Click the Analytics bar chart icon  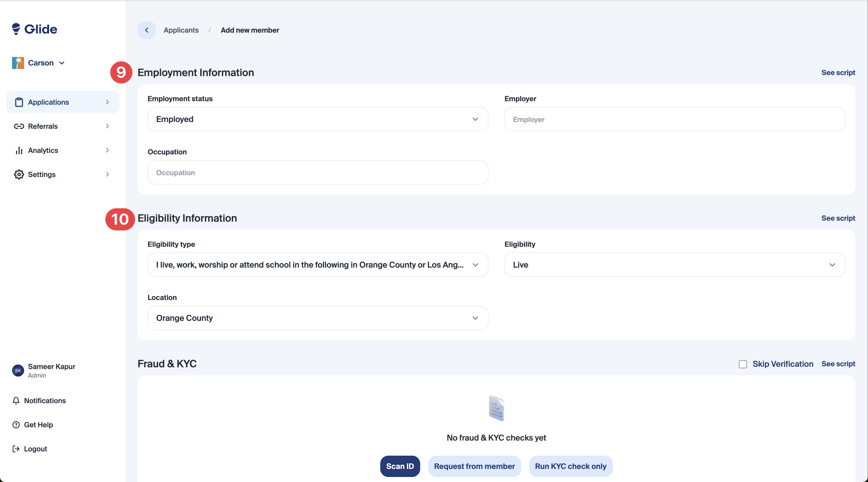tap(19, 150)
